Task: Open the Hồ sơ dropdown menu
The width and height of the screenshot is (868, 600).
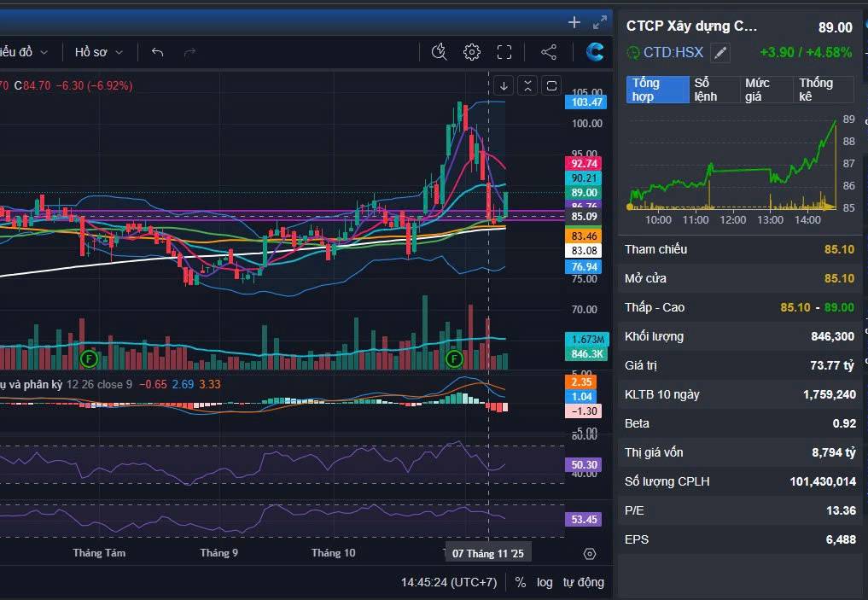Action: tap(98, 52)
